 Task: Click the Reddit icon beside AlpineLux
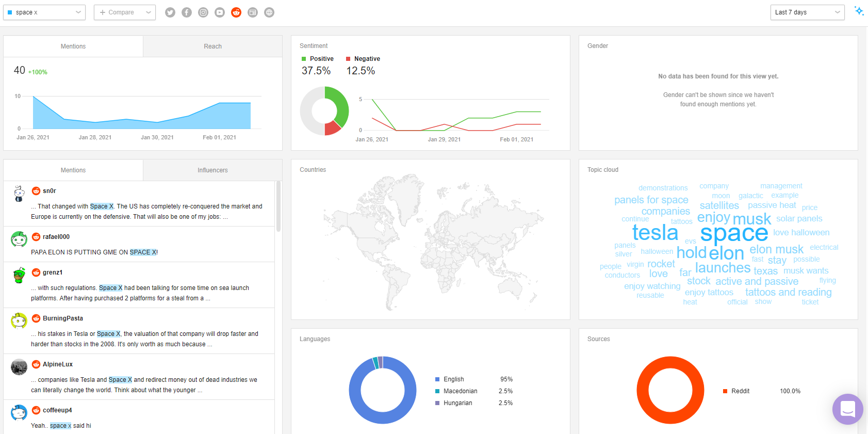click(x=36, y=364)
